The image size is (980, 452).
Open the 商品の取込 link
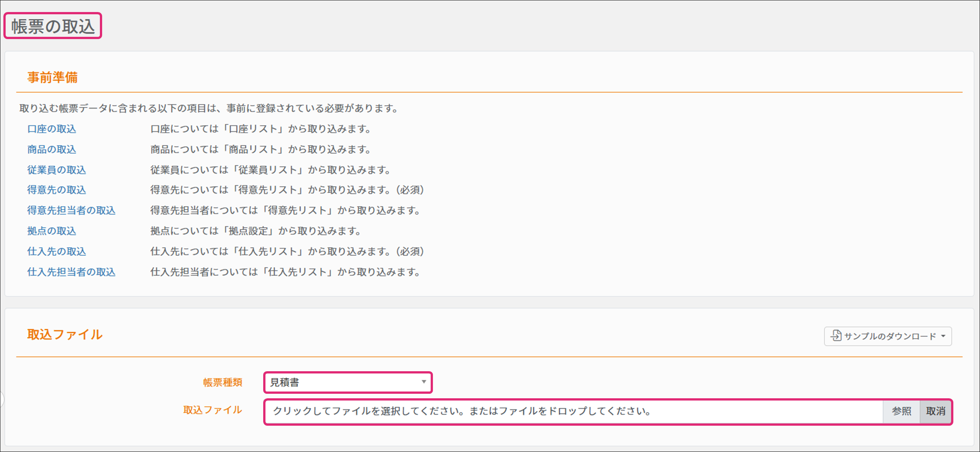52,150
